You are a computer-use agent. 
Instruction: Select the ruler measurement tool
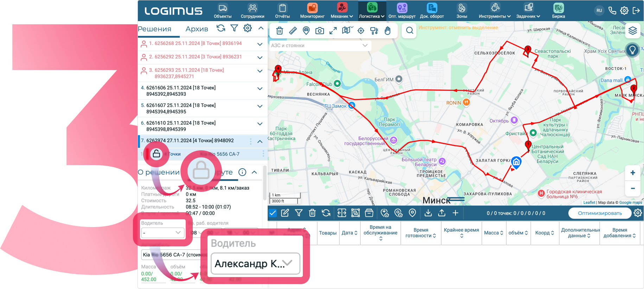(x=293, y=31)
